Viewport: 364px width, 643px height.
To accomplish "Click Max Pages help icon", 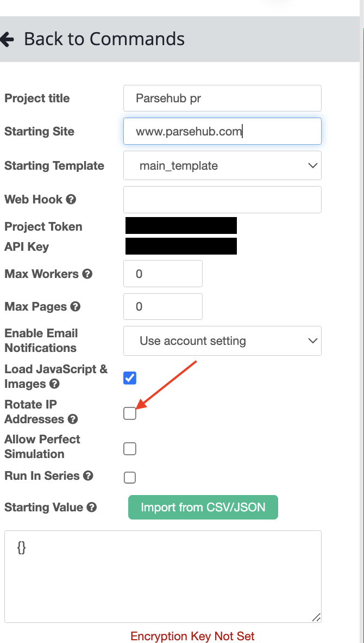I will tap(76, 307).
